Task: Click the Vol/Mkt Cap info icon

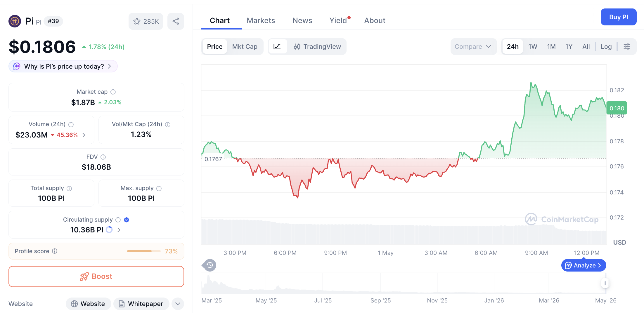Action: pyautogui.click(x=168, y=124)
